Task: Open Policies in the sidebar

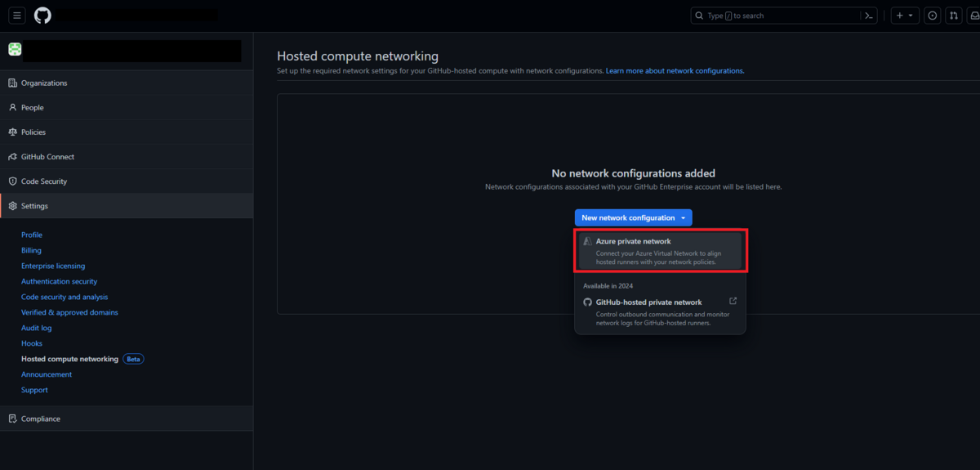Action: click(127, 132)
